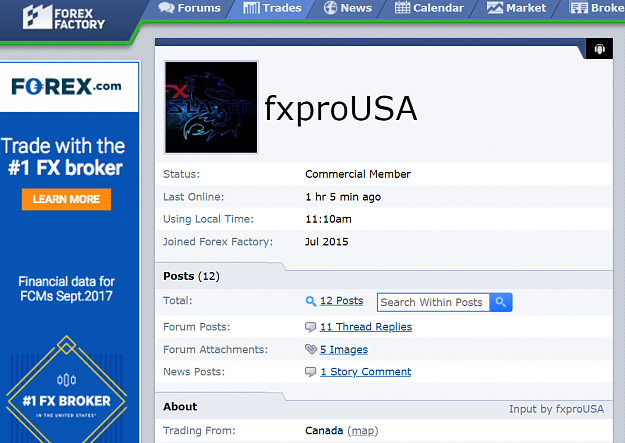Click the Trades chart bars icon
The height and width of the screenshot is (443, 625).
pos(251,8)
